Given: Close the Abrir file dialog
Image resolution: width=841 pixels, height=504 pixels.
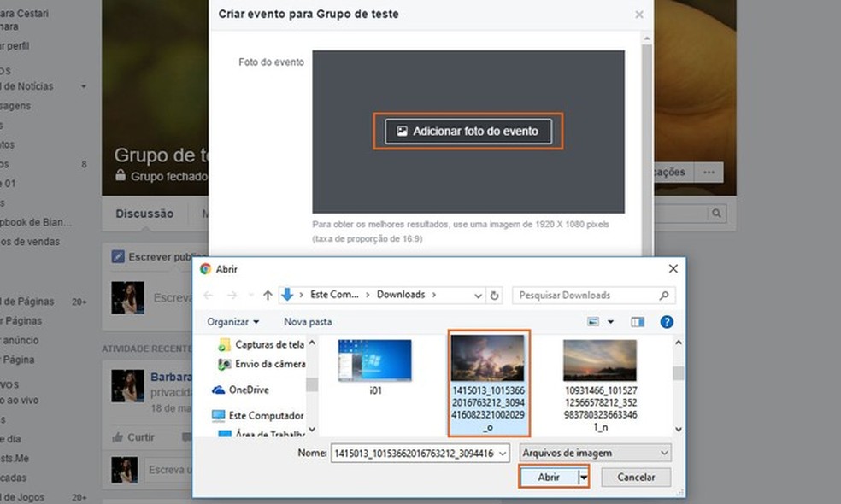Looking at the screenshot, I should (673, 268).
